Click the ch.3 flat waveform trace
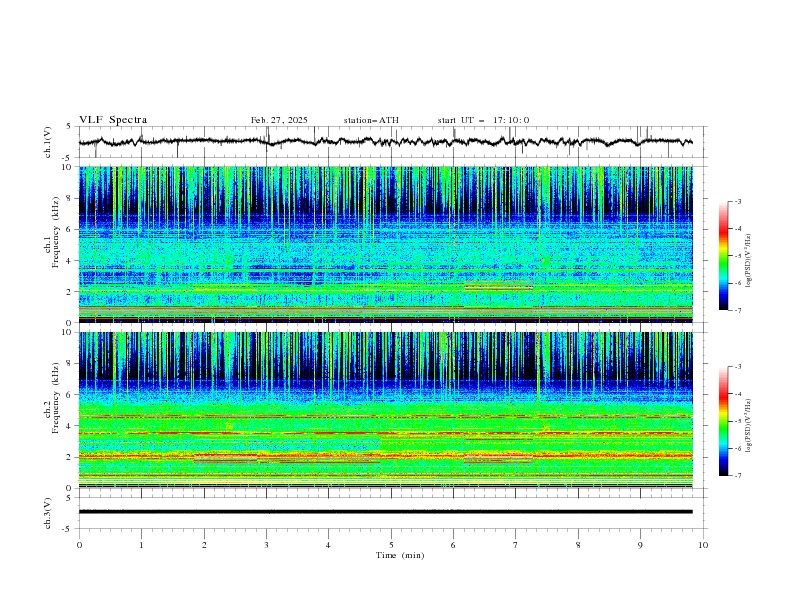Viewport: 792px width, 612px height. click(x=386, y=512)
